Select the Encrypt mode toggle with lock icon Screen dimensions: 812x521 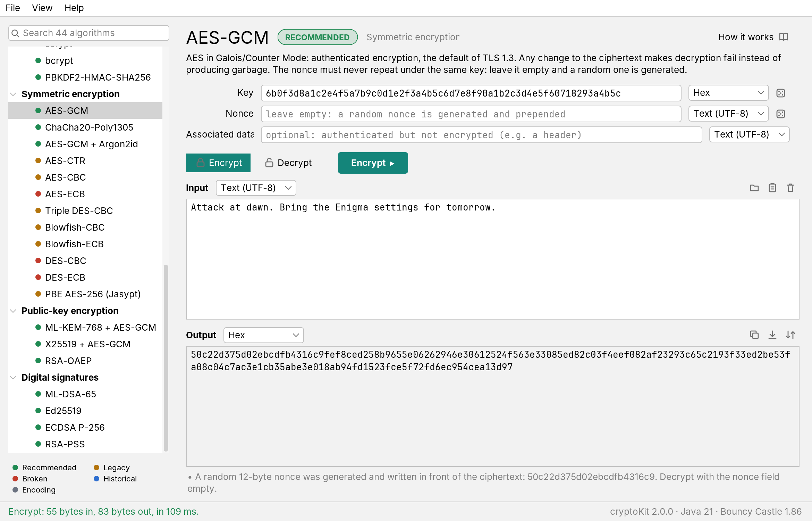(218, 163)
